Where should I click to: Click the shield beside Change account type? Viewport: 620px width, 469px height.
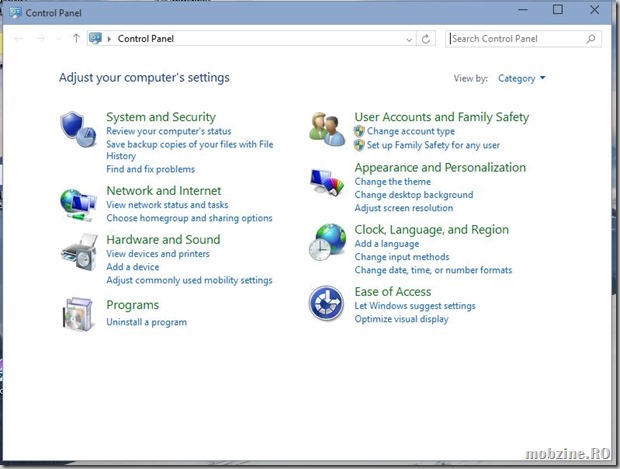click(359, 131)
